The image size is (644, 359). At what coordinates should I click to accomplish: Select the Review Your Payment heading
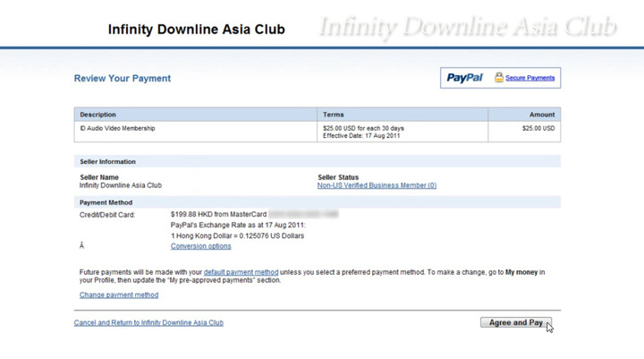click(x=123, y=78)
